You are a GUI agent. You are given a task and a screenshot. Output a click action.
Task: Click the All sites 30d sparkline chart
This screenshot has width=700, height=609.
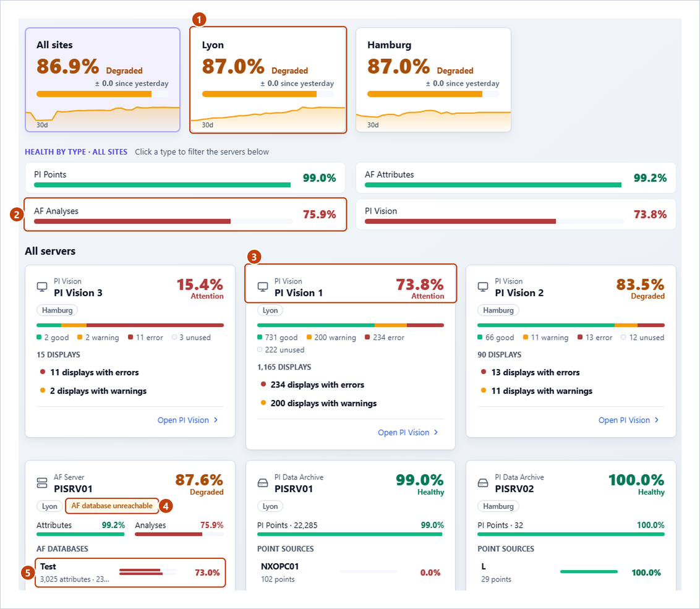point(103,118)
